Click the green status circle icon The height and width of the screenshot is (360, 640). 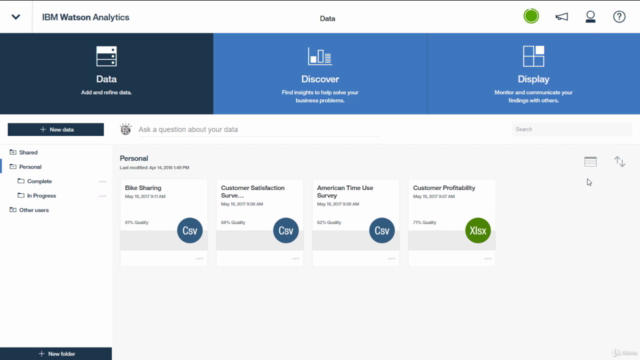tap(531, 16)
